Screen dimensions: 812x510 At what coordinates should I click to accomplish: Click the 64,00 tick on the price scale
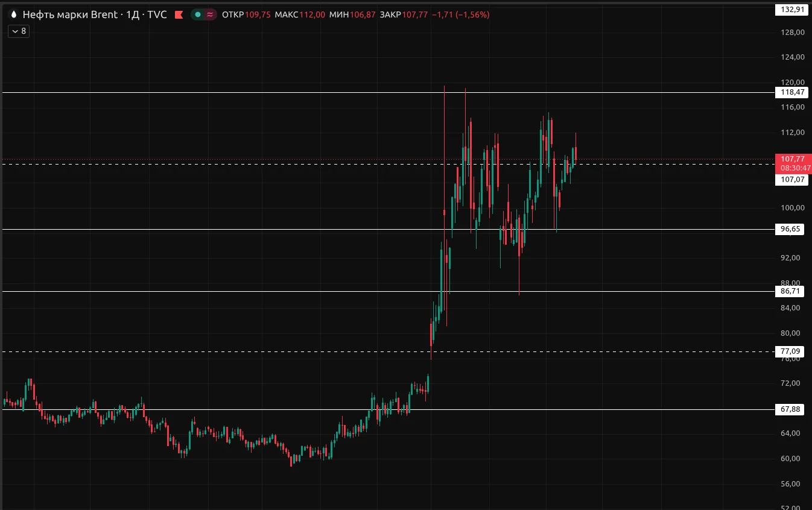click(790, 433)
